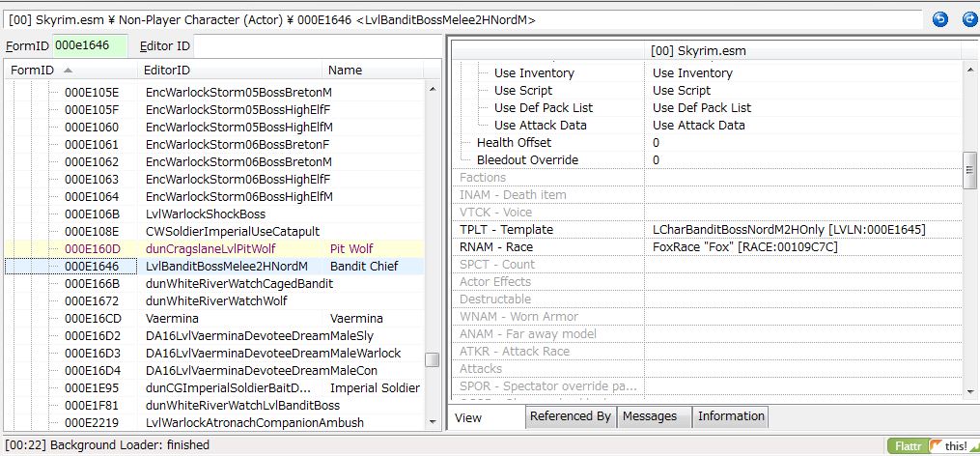Screen dimensions: 980x456
Task: Select record 000E1060 EncWarlockStorm05BossHighElfM
Action: (214, 127)
